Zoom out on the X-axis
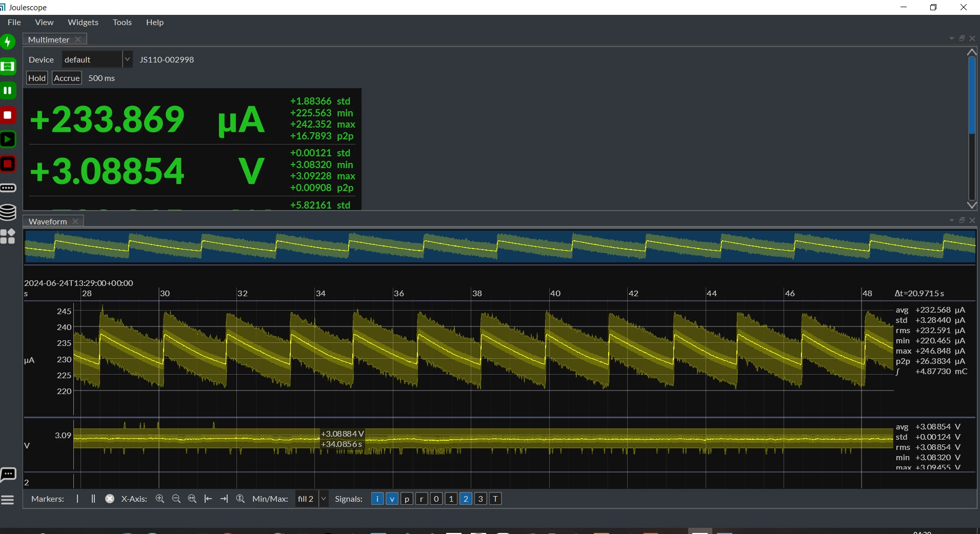The image size is (980, 534). [x=176, y=499]
